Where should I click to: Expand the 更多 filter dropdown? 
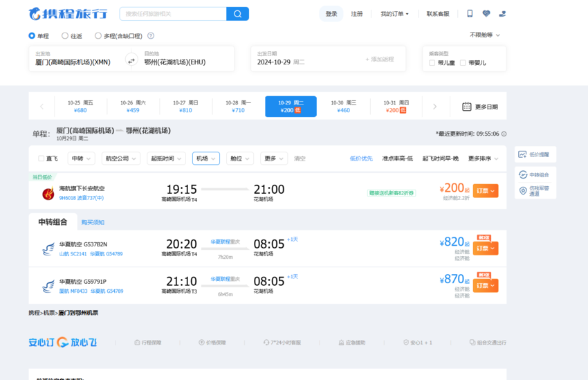point(274,159)
